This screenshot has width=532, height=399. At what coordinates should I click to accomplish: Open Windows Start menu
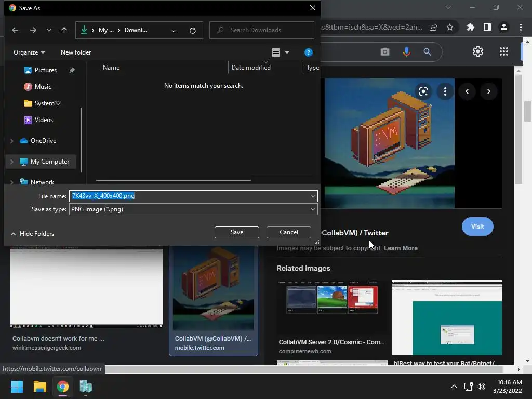tap(17, 387)
